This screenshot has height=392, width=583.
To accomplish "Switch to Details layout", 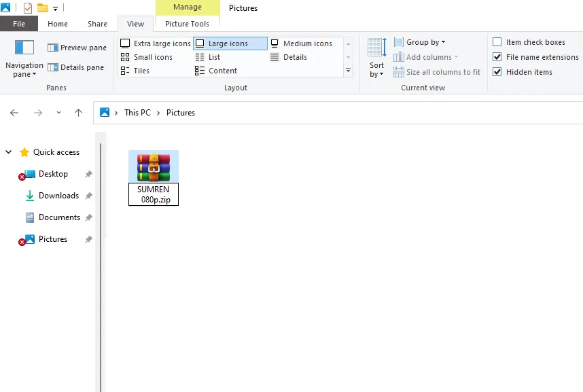I will (x=289, y=57).
